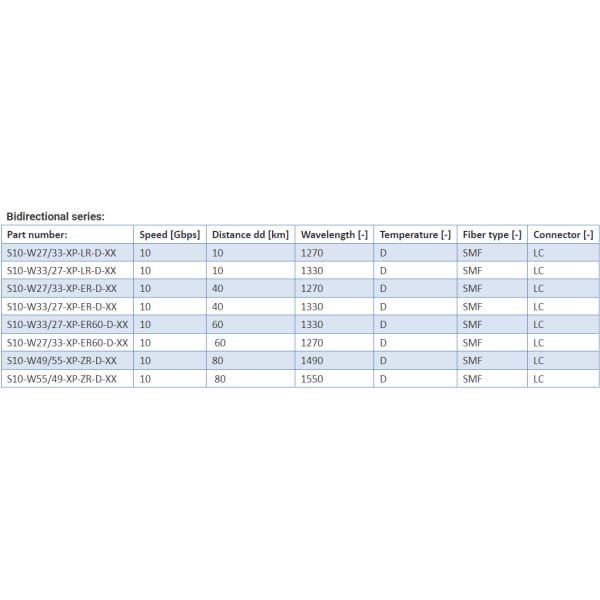Click the 'Bidirectional series:' heading

point(55,217)
